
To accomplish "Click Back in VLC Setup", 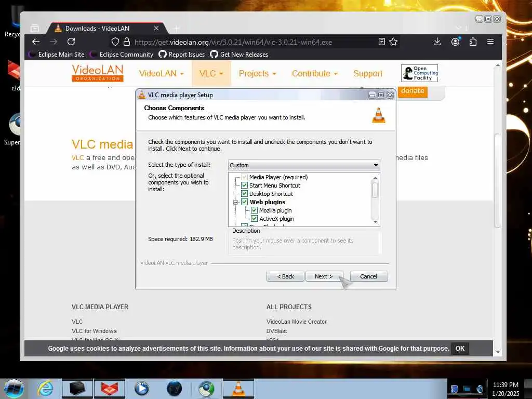I will 285,276.
